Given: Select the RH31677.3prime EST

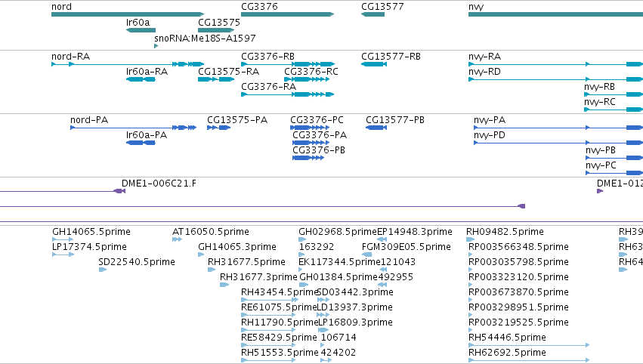Looking at the screenshot, I should [224, 285].
